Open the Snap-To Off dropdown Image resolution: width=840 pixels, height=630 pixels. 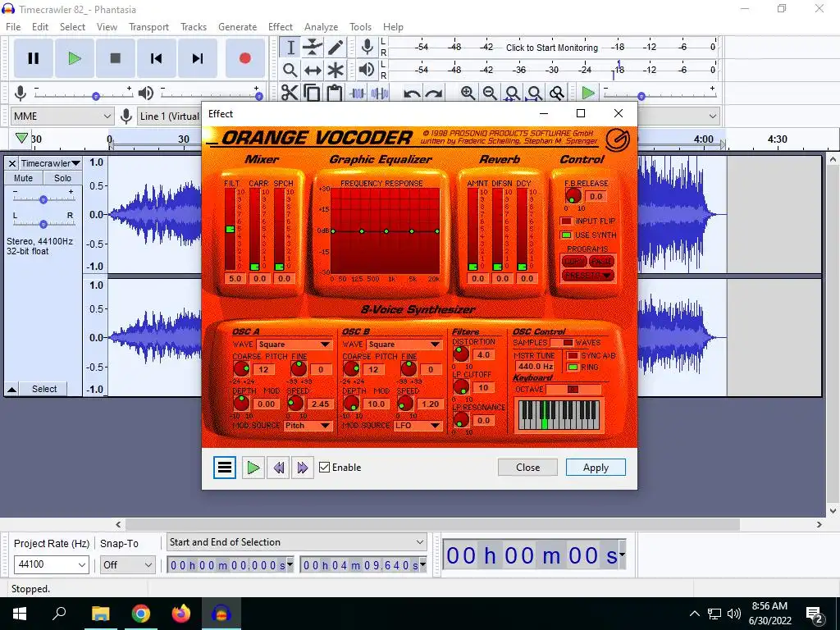pos(127,564)
